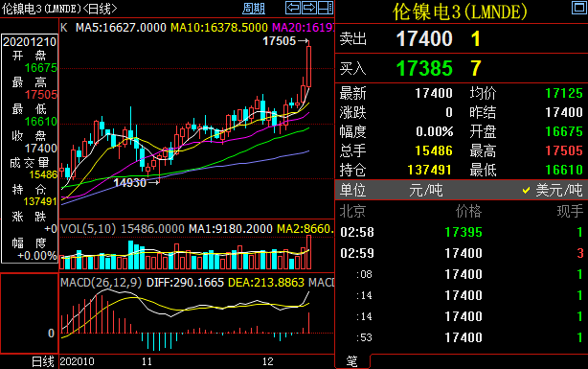Image resolution: width=588 pixels, height=369 pixels.
Task: Click the MACD(26,12,9) indicator label
Action: tap(102, 283)
